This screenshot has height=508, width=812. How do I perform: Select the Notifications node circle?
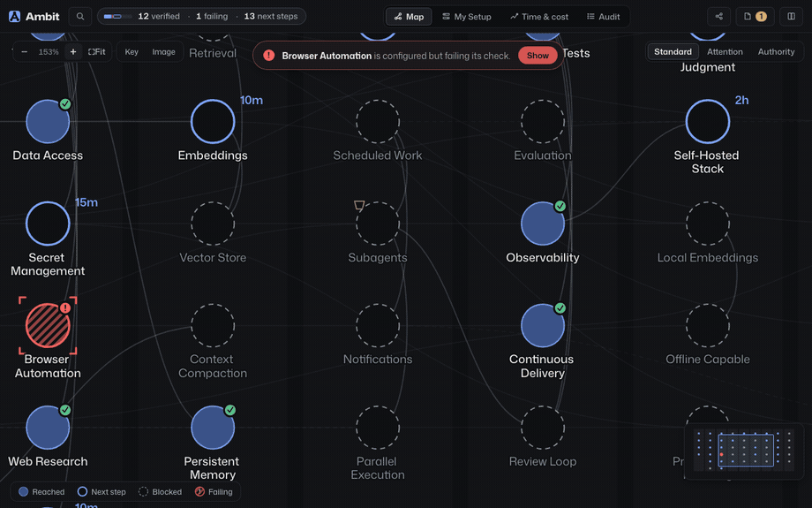click(378, 325)
